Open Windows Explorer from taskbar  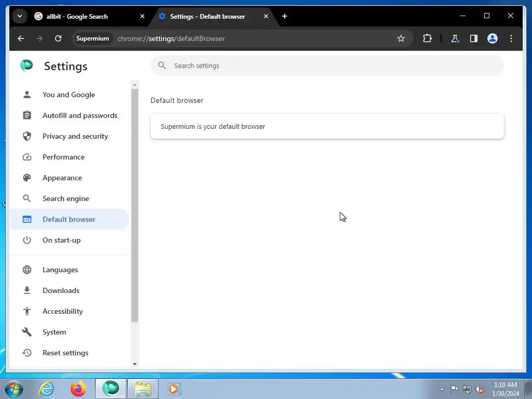pyautogui.click(x=143, y=389)
